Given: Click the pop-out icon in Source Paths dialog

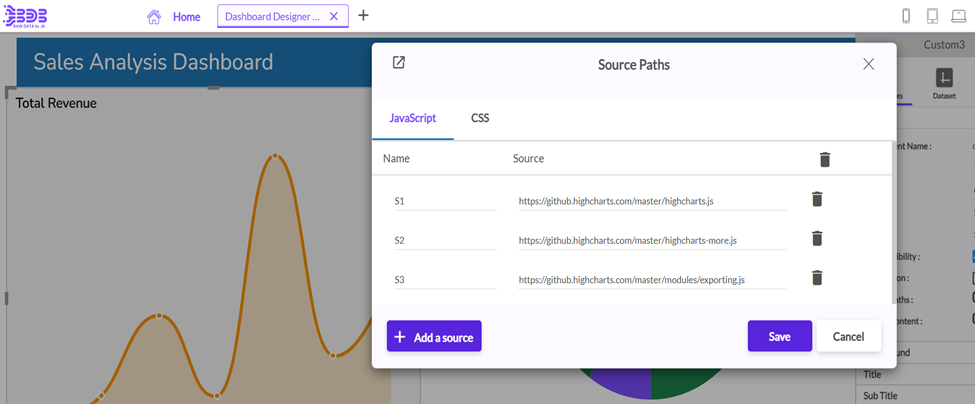Looking at the screenshot, I should point(399,63).
